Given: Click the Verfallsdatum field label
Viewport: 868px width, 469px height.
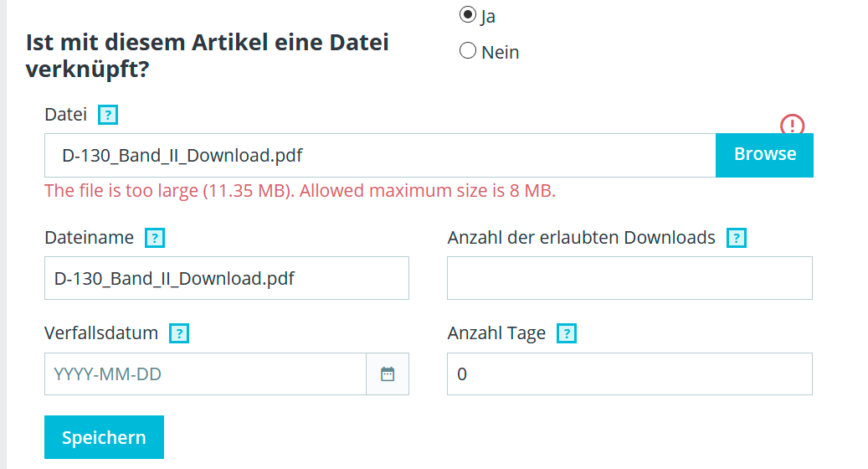Looking at the screenshot, I should [101, 333].
